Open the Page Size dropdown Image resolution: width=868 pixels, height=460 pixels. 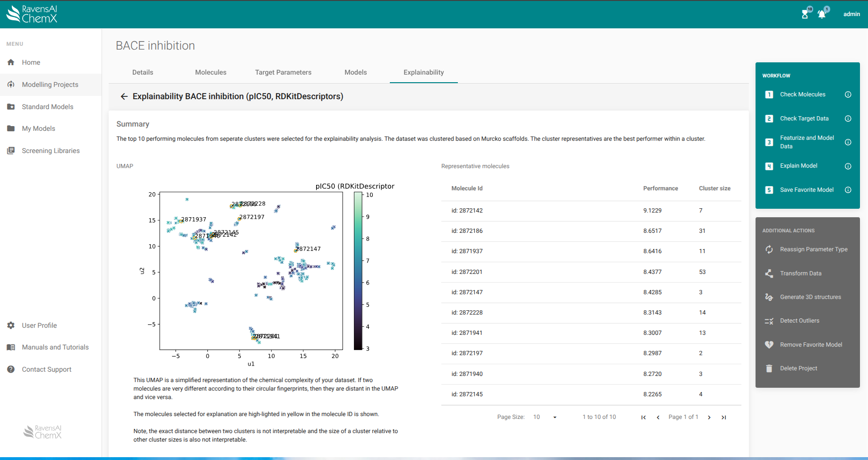pos(545,417)
